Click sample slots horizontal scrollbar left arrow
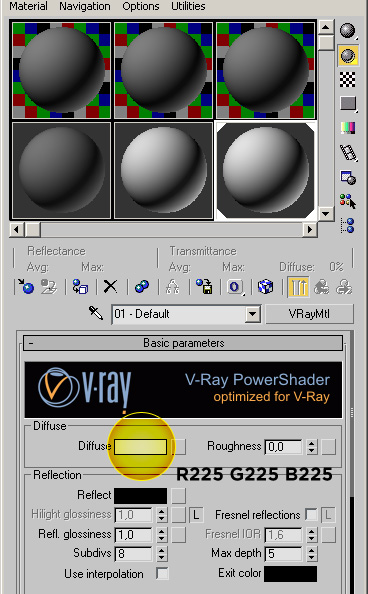 [x=16, y=229]
